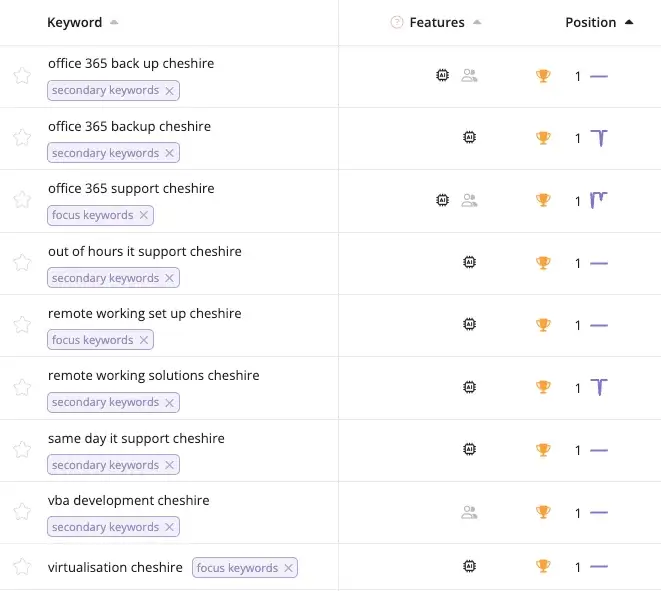Click the people icon for 'office 365 support cheshire'
Screen dimensions: 661x591
pyautogui.click(x=469, y=200)
